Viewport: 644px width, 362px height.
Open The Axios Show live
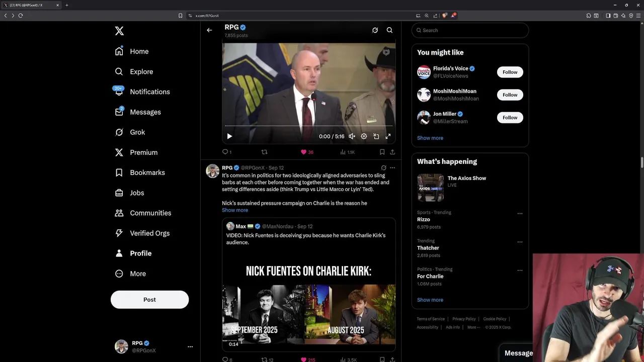tap(470, 188)
